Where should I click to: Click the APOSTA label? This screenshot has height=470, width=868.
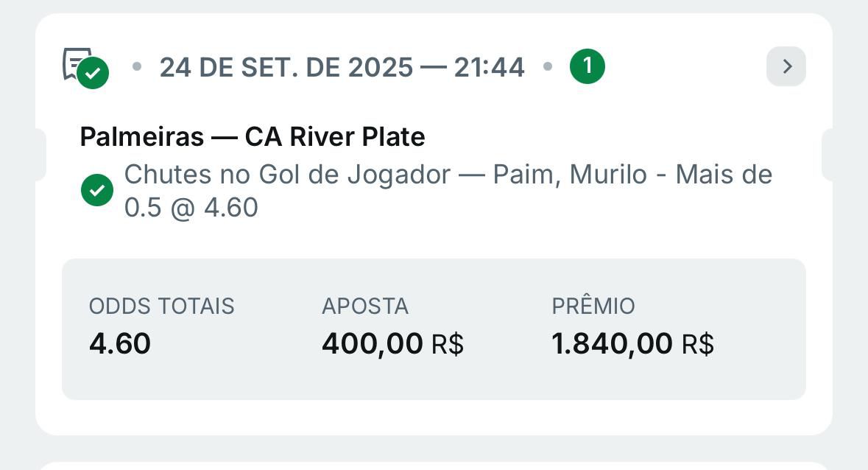click(x=364, y=306)
